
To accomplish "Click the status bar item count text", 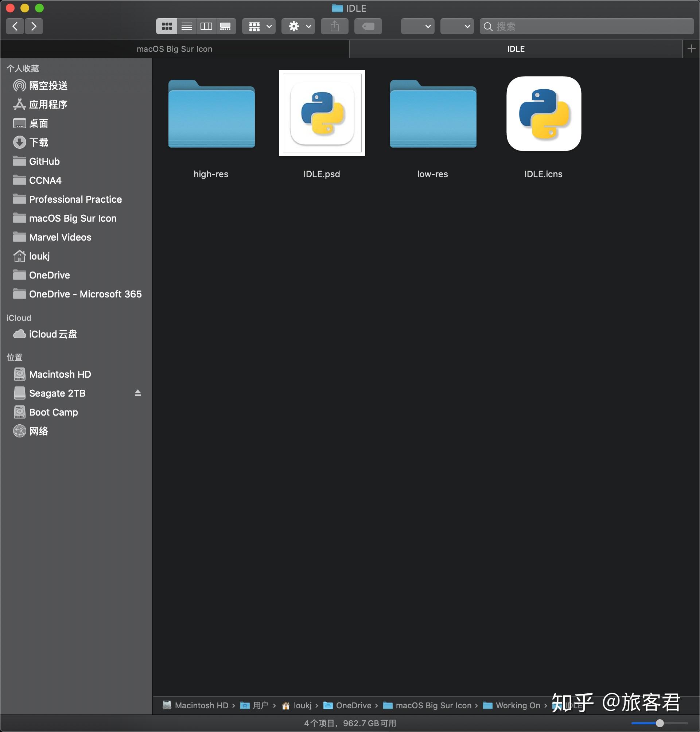I will tap(350, 723).
